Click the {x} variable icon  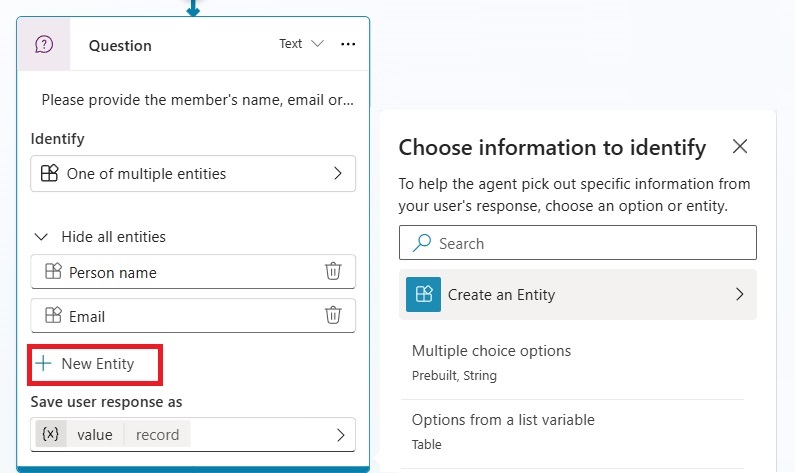click(x=51, y=434)
